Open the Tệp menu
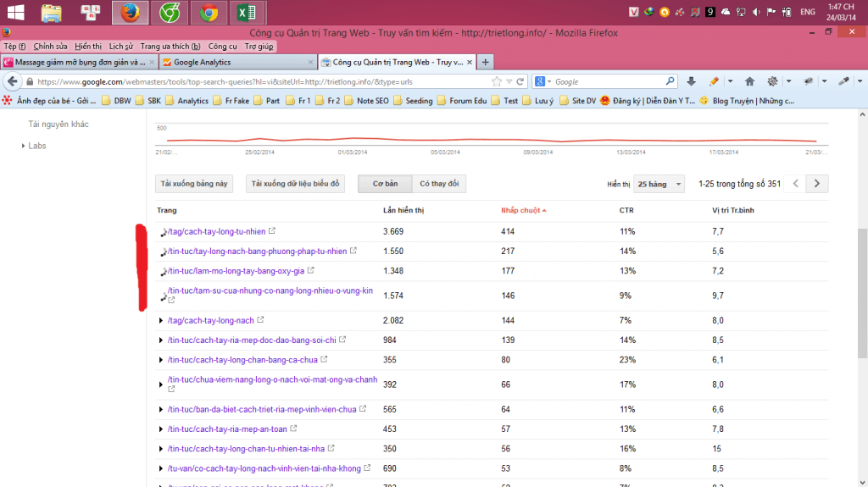 14,47
